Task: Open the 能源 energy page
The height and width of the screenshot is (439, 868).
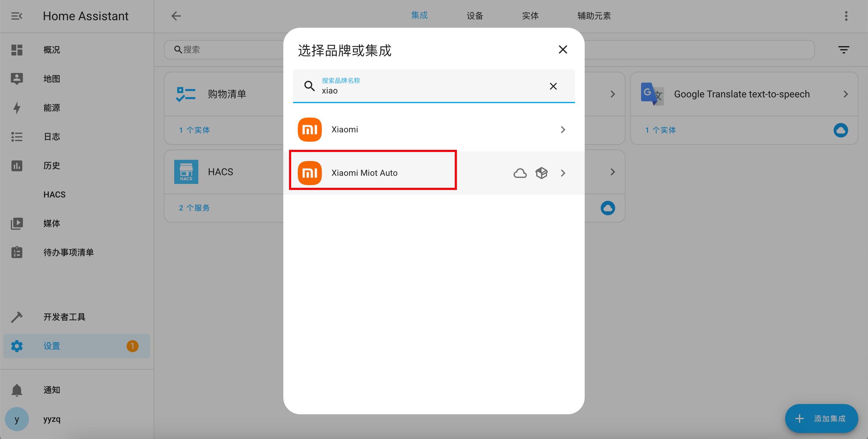Action: pyautogui.click(x=77, y=108)
